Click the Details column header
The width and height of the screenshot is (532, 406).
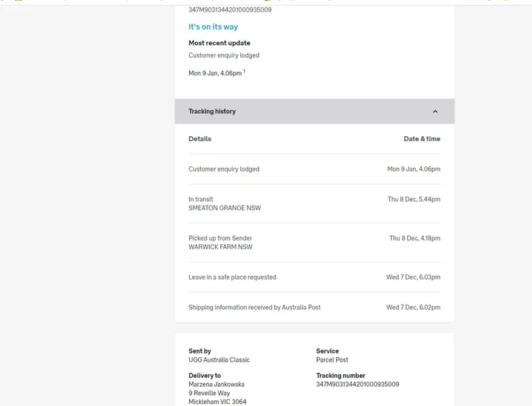[199, 139]
